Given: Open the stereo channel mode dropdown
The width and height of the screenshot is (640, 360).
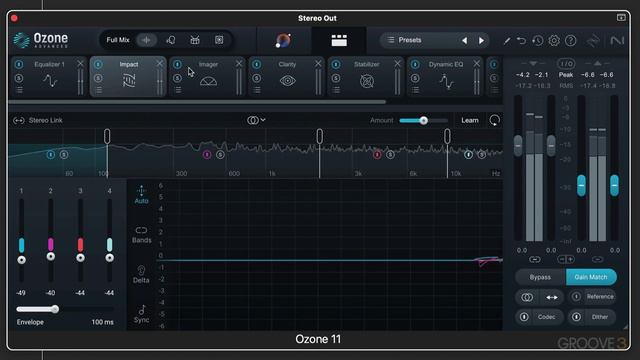Looking at the screenshot, I should [256, 120].
